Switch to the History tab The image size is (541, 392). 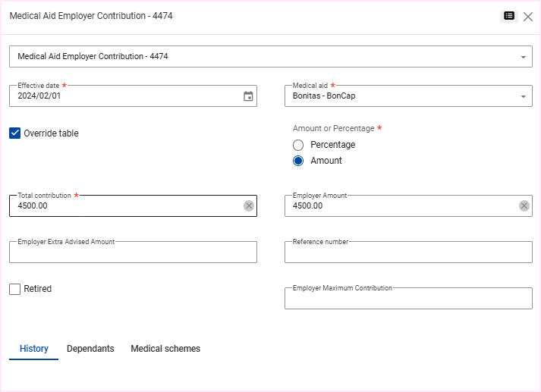pyautogui.click(x=34, y=349)
